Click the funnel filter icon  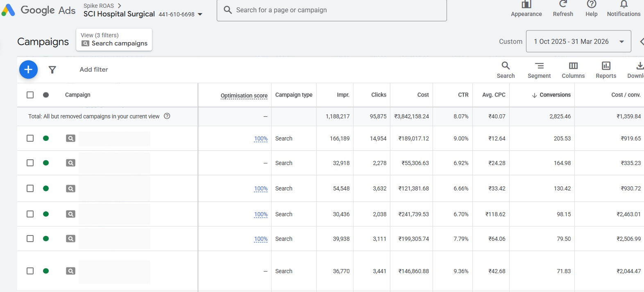click(52, 70)
